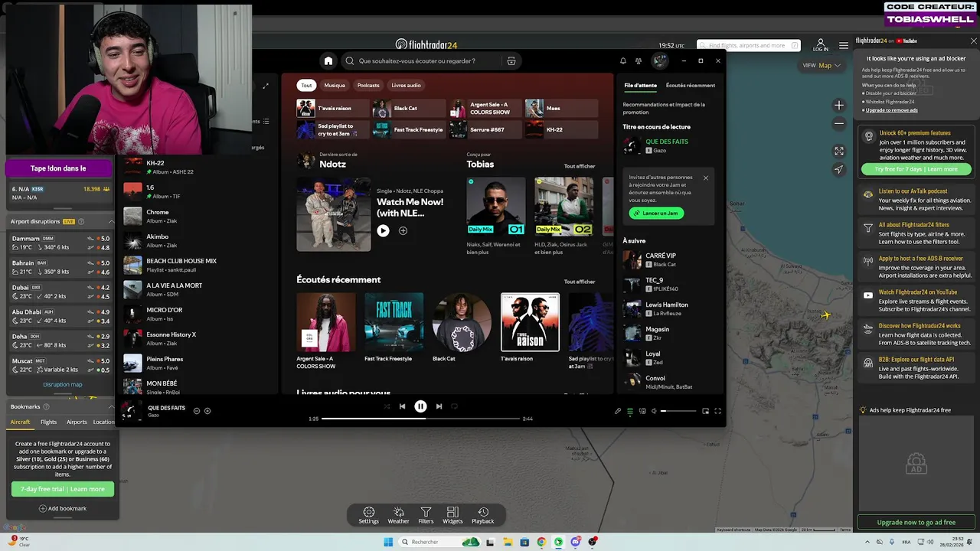This screenshot has height=551, width=980.
Task: Open Spotify connect to device icon
Action: pyautogui.click(x=642, y=411)
